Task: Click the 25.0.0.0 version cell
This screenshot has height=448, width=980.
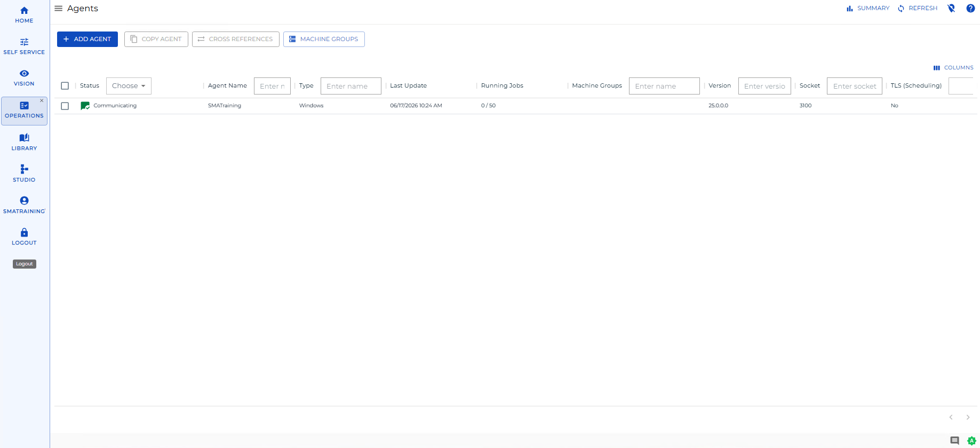Action: pos(718,106)
